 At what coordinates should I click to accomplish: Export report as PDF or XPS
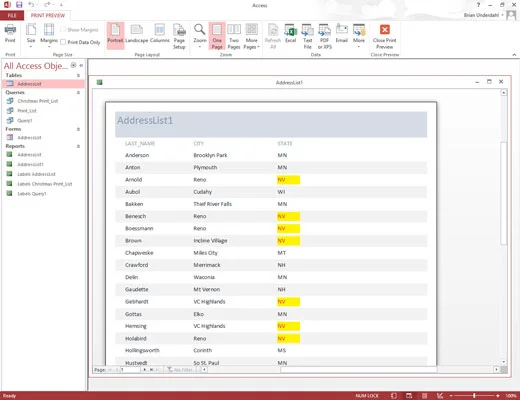[x=325, y=36]
